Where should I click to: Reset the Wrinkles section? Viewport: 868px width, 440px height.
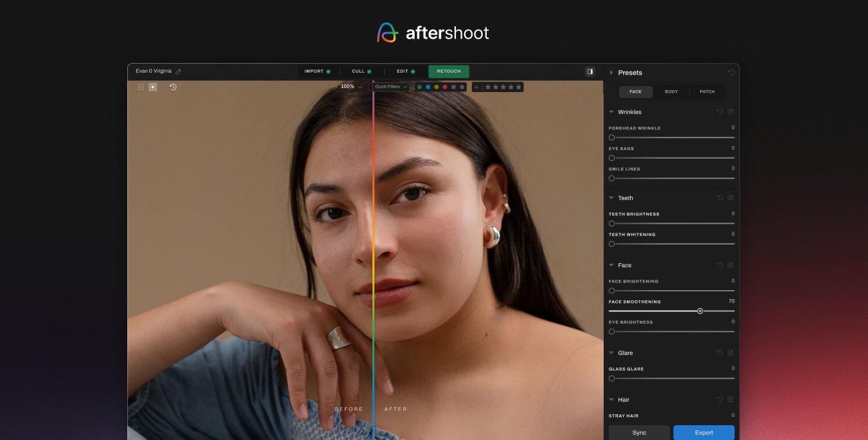[720, 112]
